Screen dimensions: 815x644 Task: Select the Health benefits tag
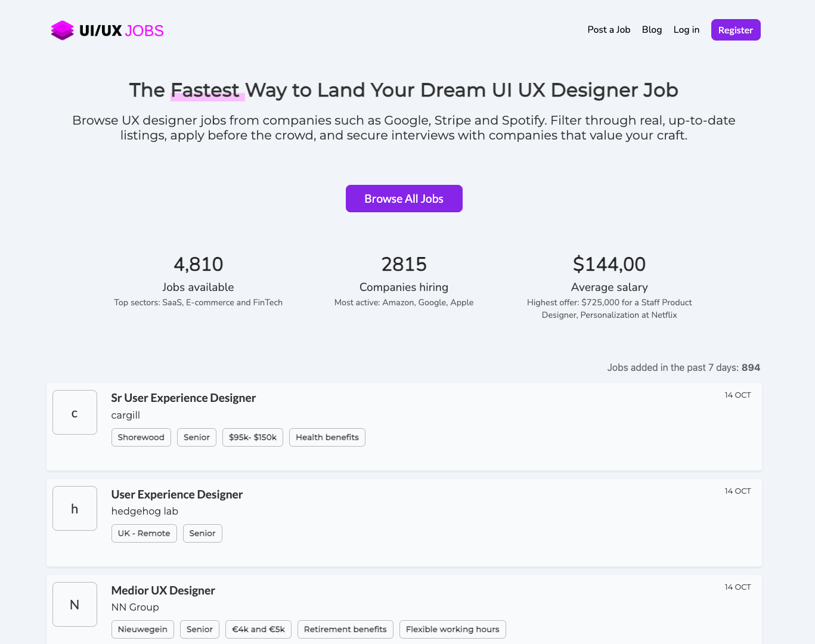click(327, 437)
